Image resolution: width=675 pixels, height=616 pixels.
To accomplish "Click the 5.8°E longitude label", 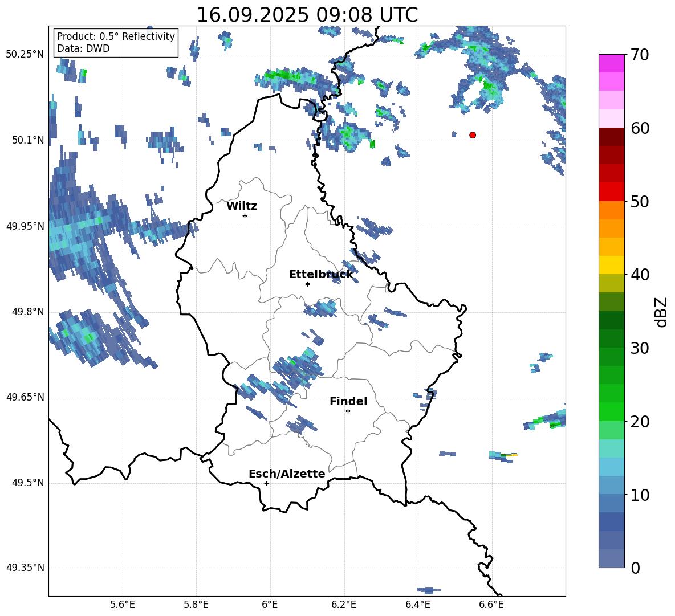I will tap(196, 605).
